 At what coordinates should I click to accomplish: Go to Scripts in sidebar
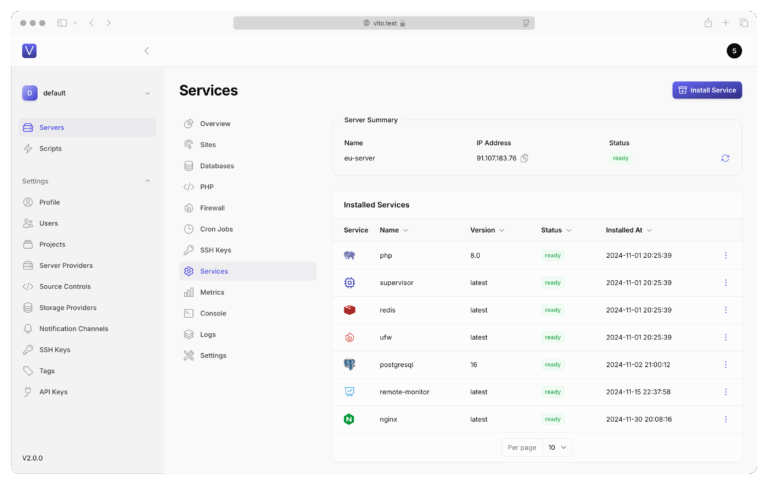[50, 148]
